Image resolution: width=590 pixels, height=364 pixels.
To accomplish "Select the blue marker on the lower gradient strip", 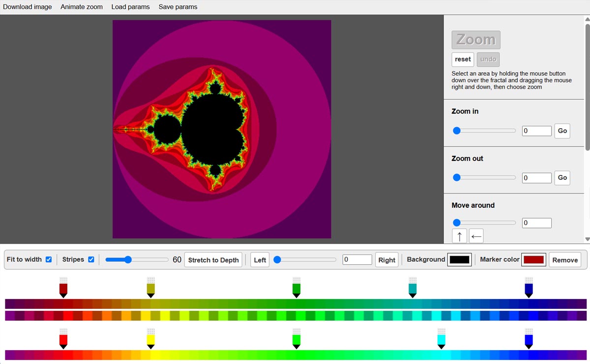I will click(529, 339).
